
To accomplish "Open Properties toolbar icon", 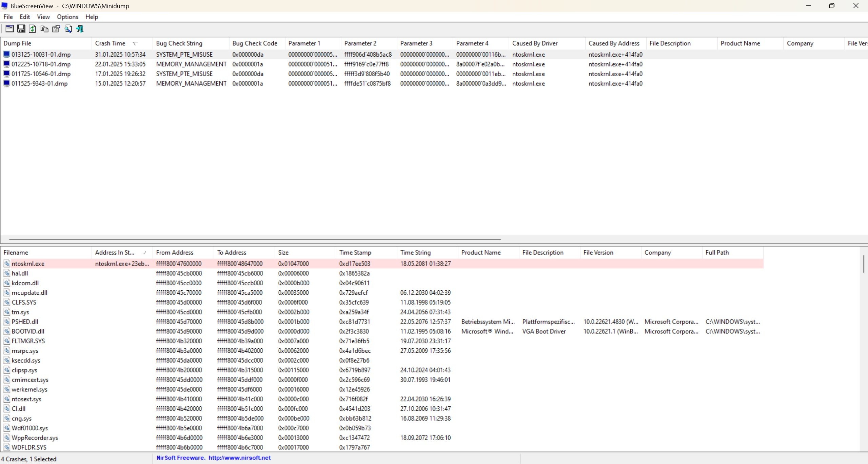I will [x=56, y=29].
